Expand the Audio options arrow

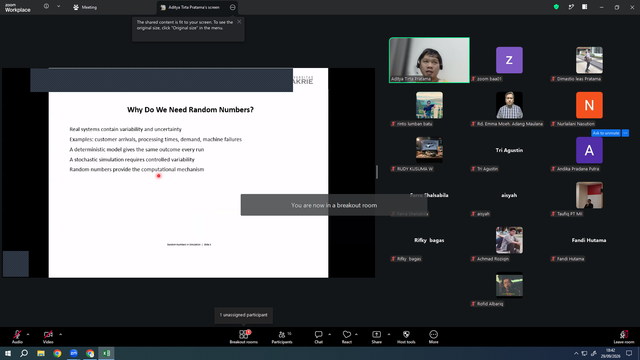pos(28,334)
